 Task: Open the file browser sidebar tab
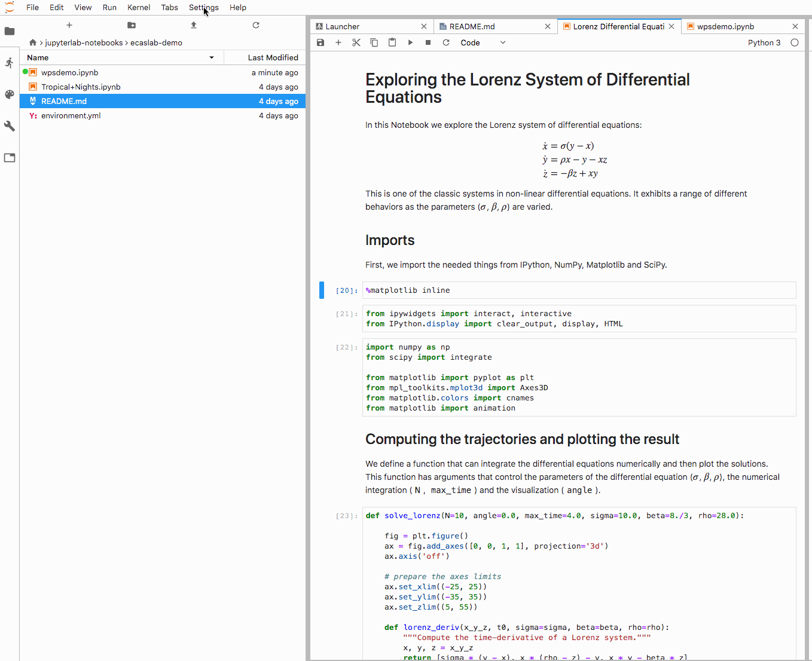coord(10,31)
